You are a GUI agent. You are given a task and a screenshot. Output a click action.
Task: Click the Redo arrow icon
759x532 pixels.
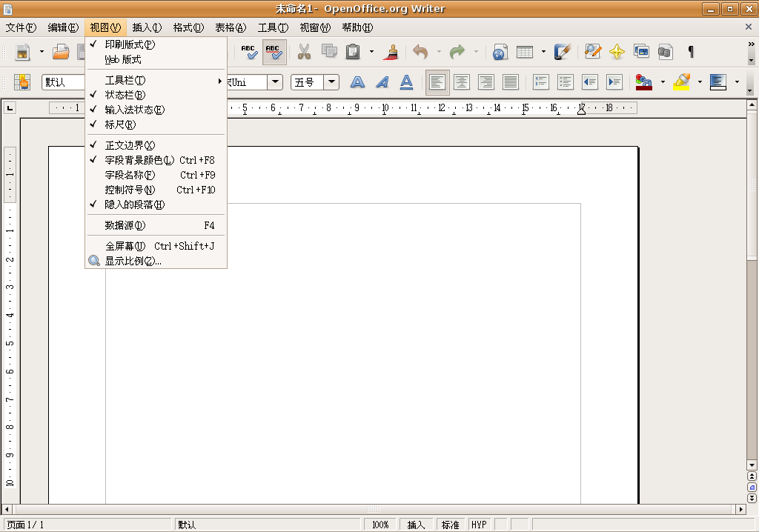[x=457, y=52]
